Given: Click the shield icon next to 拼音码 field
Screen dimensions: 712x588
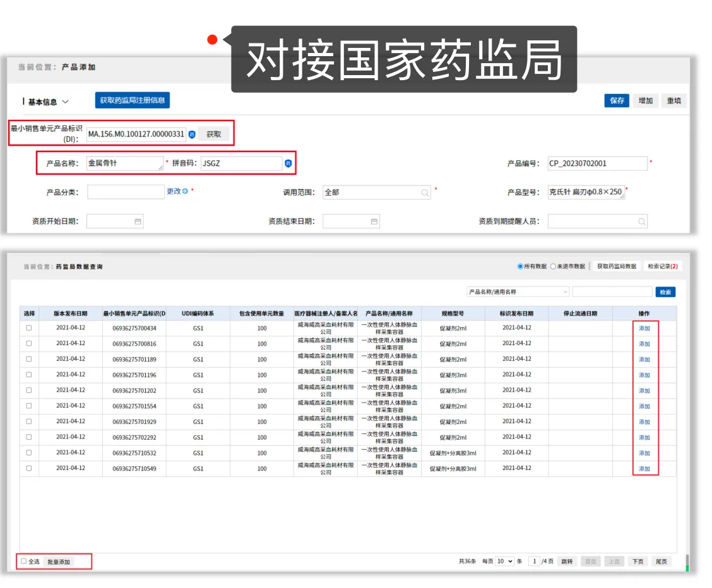Looking at the screenshot, I should tap(288, 163).
